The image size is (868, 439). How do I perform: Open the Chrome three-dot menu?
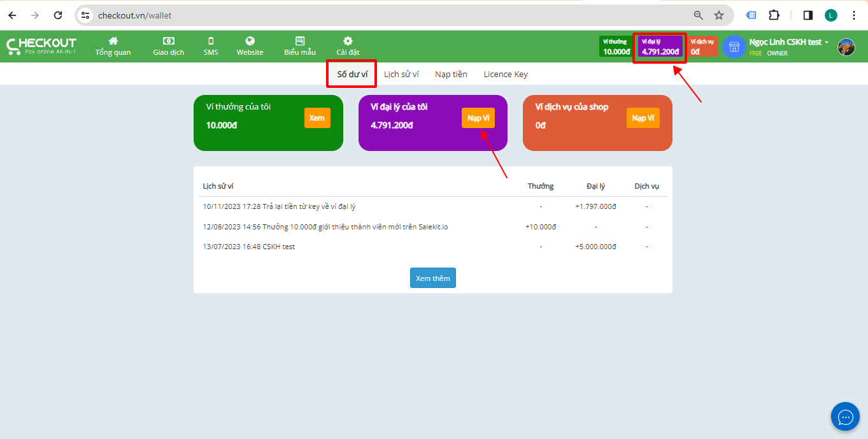pos(853,15)
